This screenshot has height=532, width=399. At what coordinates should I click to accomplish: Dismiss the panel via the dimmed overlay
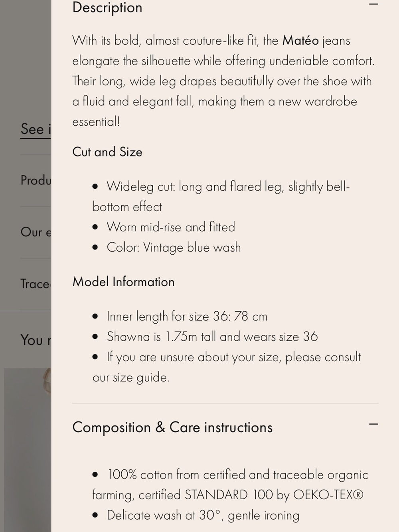(25, 60)
